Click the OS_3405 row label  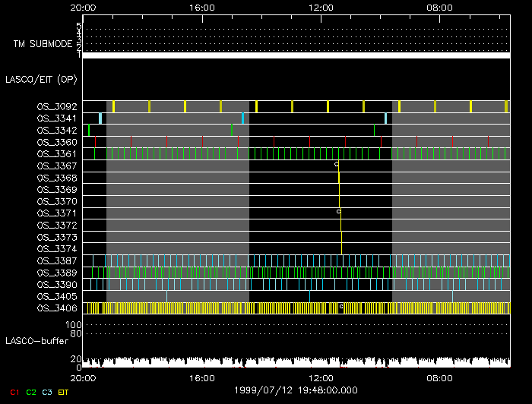(57, 296)
